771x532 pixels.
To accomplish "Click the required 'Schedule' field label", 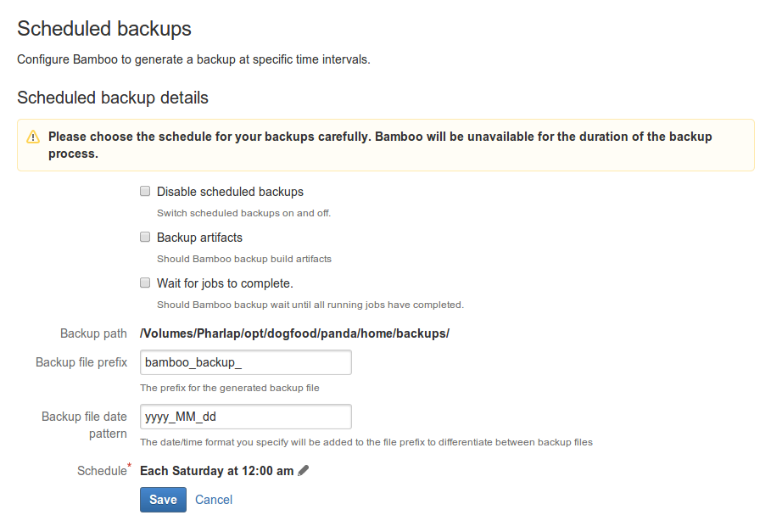I will pos(102,471).
